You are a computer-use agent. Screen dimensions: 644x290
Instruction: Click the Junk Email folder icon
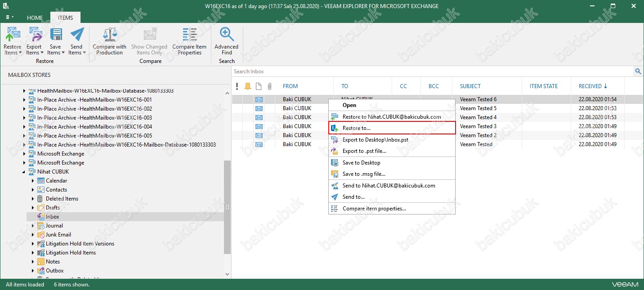(41, 235)
